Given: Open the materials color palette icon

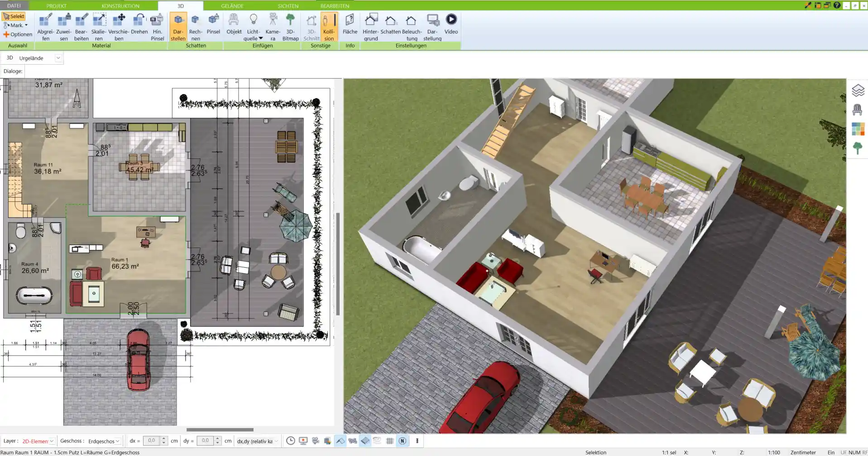Looking at the screenshot, I should point(858,129).
